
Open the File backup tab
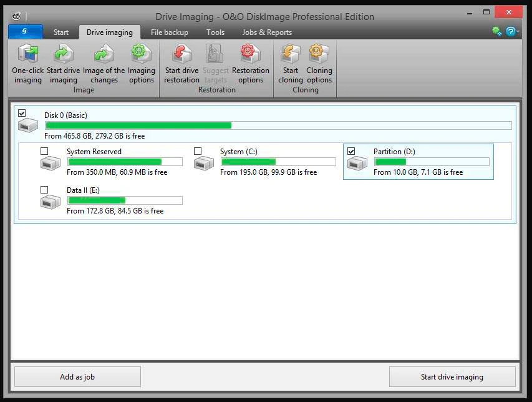[x=169, y=32]
